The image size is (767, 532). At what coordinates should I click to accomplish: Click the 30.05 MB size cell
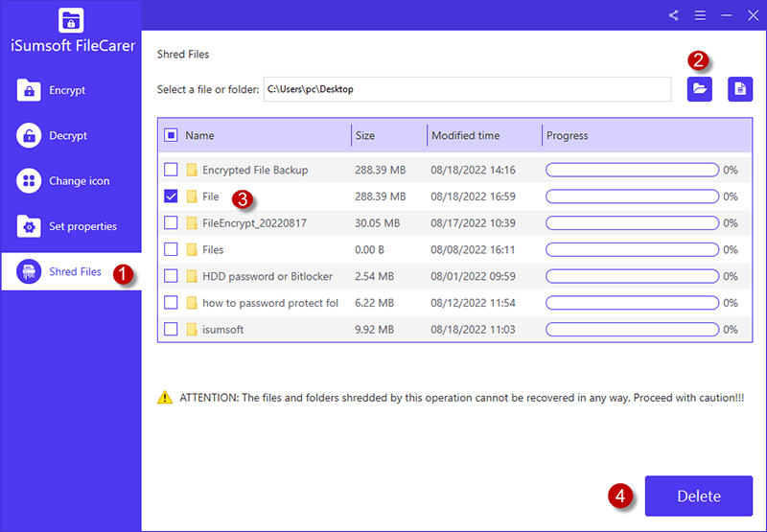click(x=377, y=223)
